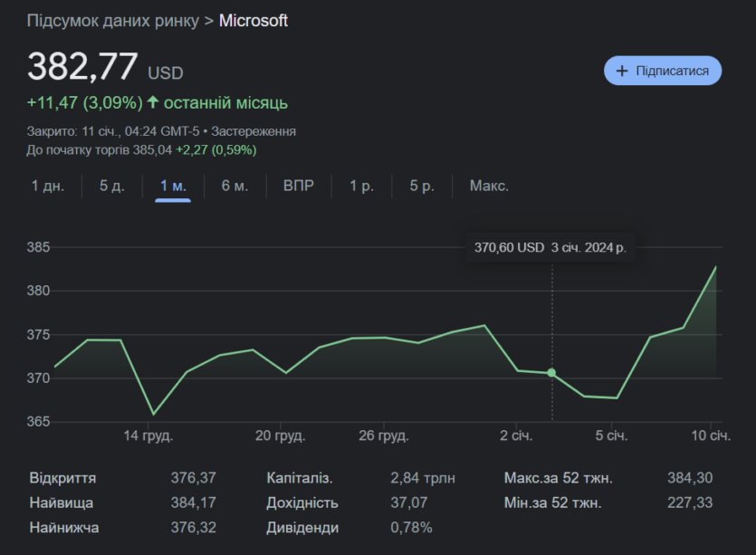
Task: Click the Microsoft breadcrumb title
Action: [x=254, y=21]
